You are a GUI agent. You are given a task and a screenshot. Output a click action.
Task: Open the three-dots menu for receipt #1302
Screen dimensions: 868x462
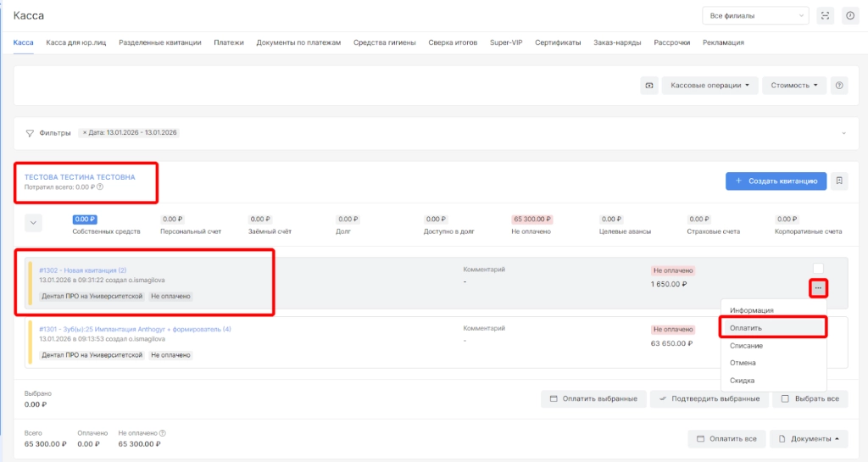(x=817, y=288)
